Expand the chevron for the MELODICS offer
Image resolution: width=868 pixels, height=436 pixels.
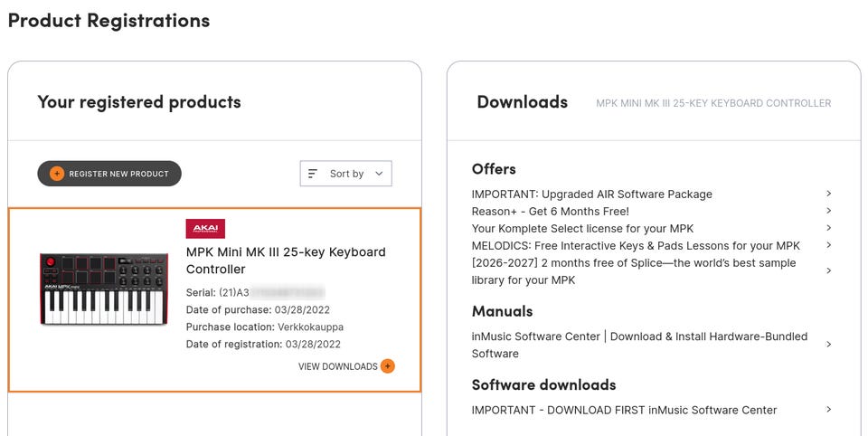pyautogui.click(x=829, y=245)
